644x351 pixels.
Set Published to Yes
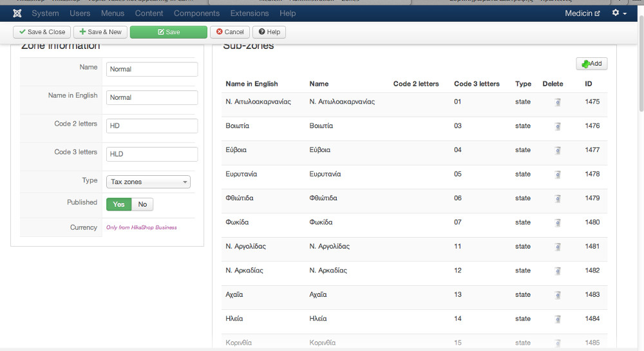click(118, 204)
